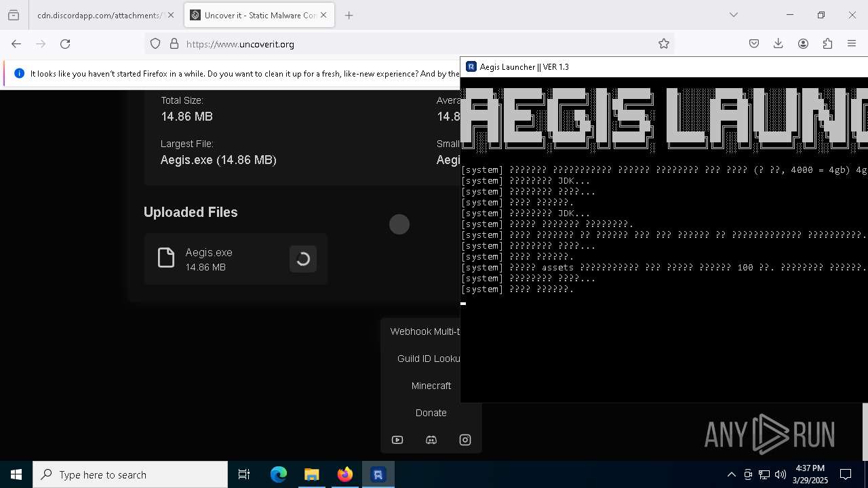Open Firefox extensions menu

coord(827,44)
